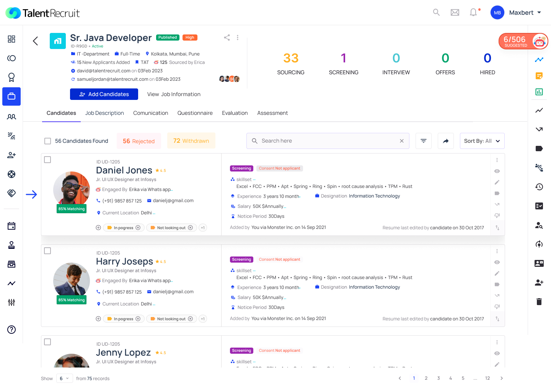Open the Show records per page dropdown
The image size is (551, 392).
point(64,379)
